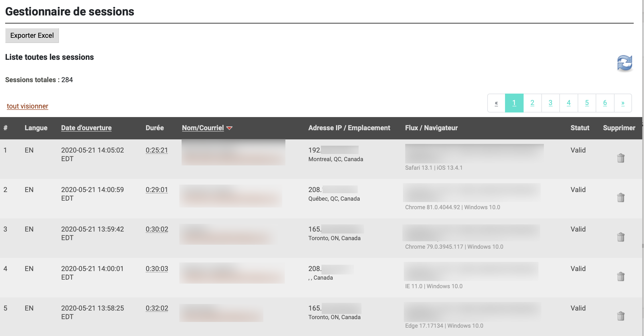644x336 pixels.
Task: Sort the table by Nom/Courriel column
Action: click(x=203, y=128)
